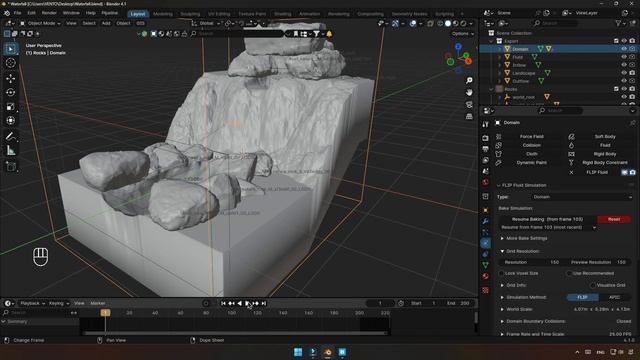Open the Object Mode dropdown
Screen dimensions: 640x360
pos(40,23)
